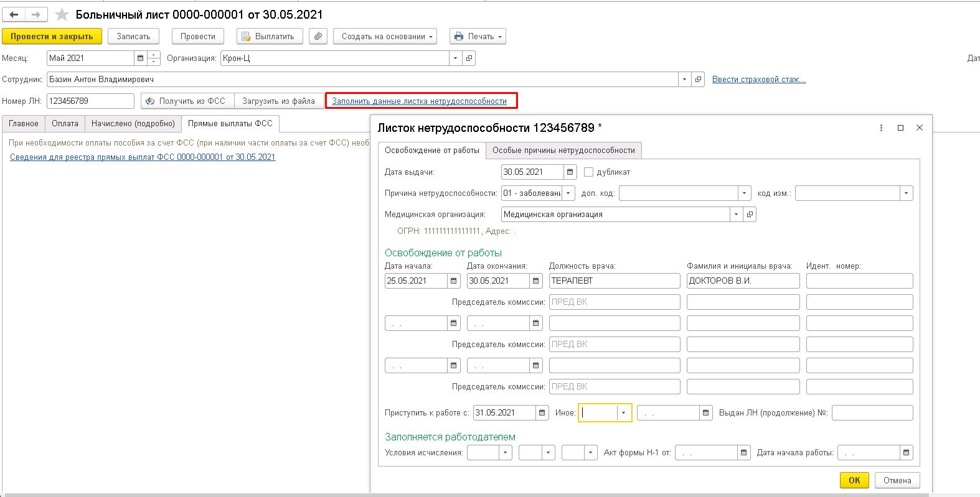Click the Должность врача field ТЕРАПЕВТ
Screen dimensions: 980x497
click(x=615, y=281)
